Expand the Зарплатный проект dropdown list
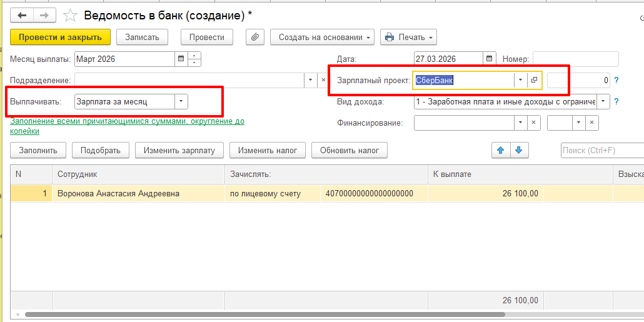The height and width of the screenshot is (322, 644). (520, 80)
